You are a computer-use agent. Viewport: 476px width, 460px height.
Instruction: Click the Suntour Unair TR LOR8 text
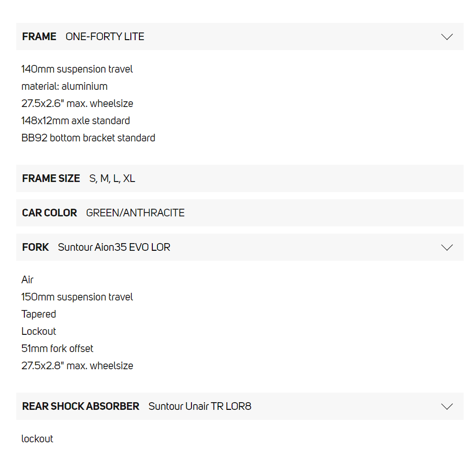pyautogui.click(x=200, y=407)
